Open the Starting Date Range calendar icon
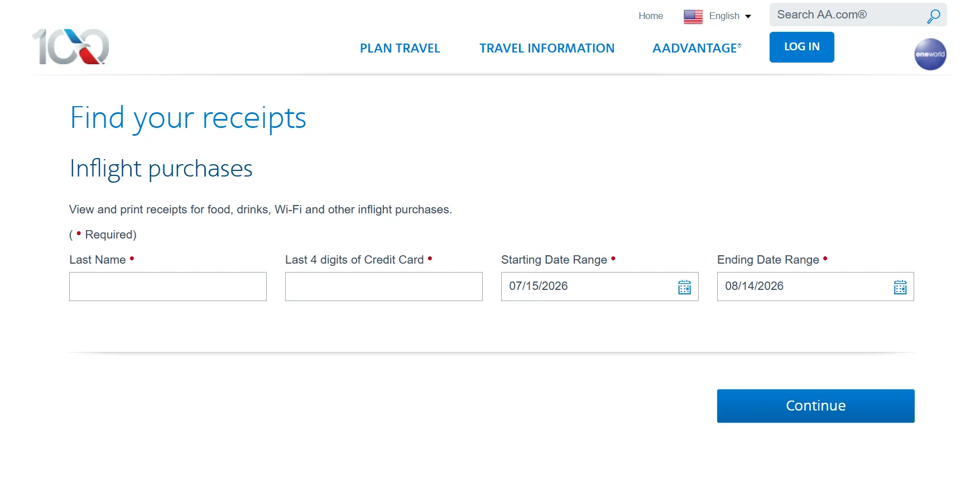Viewport: 980px width, 496px height. click(x=684, y=287)
